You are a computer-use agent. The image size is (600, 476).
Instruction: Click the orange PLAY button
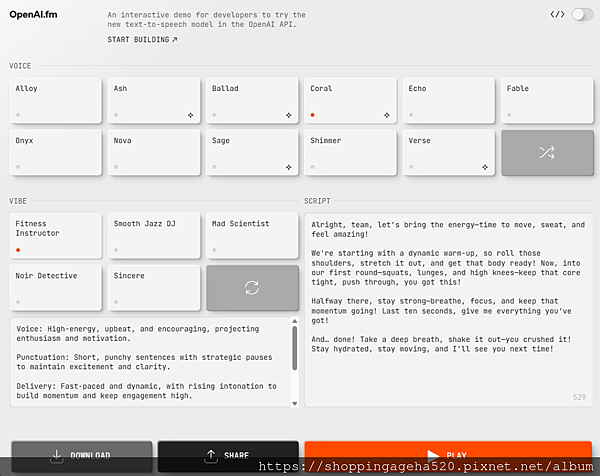coord(448,455)
